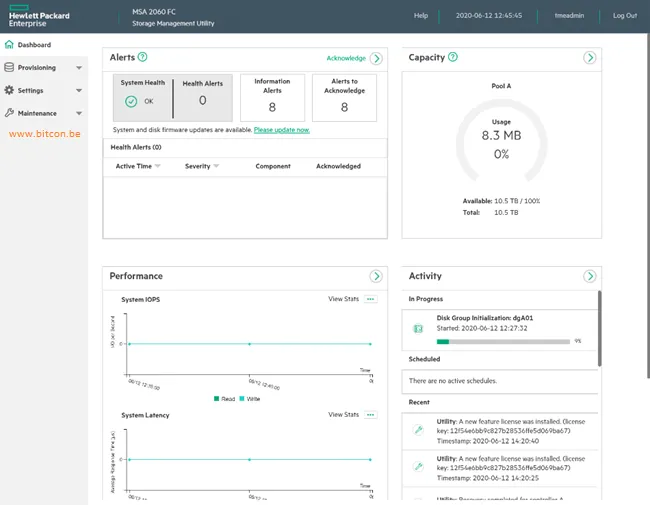Open the Alerts panel arrow icon
This screenshot has width=650, height=505.
(x=376, y=59)
